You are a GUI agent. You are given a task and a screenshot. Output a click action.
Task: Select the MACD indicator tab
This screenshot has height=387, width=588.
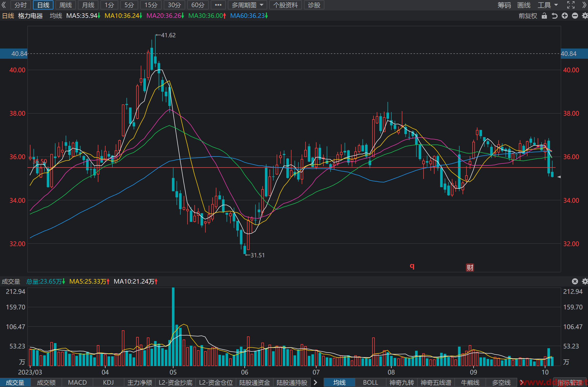pyautogui.click(x=77, y=382)
